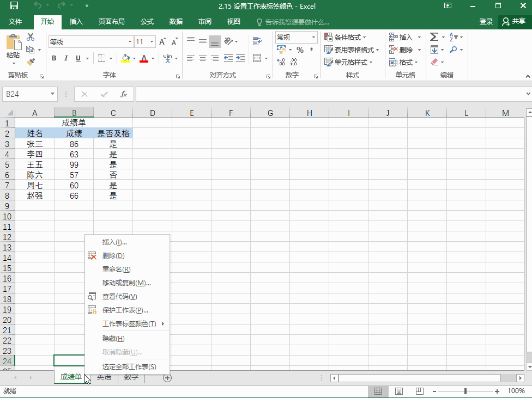
Task: Toggle middle vertical alignment
Action: [x=203, y=41]
